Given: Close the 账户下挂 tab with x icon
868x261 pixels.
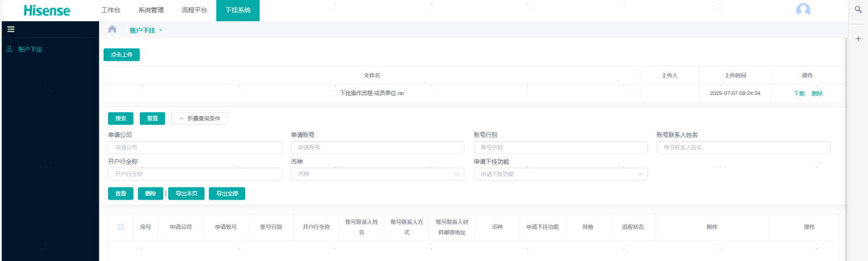Looking at the screenshot, I should 161,30.
